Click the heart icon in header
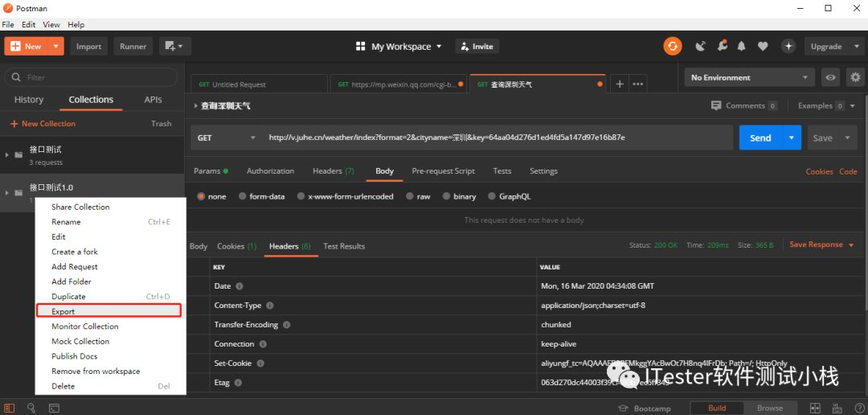868x415 pixels. [763, 47]
